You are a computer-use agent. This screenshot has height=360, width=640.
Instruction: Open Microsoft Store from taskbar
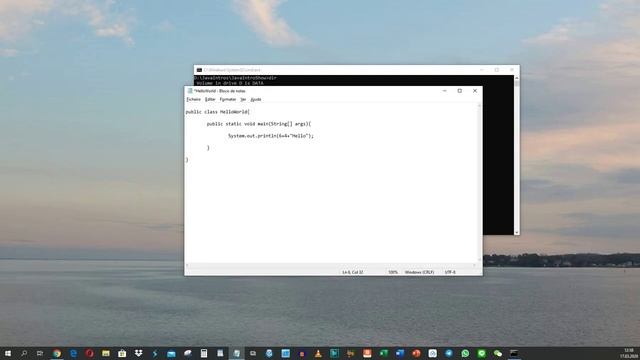(x=122, y=353)
